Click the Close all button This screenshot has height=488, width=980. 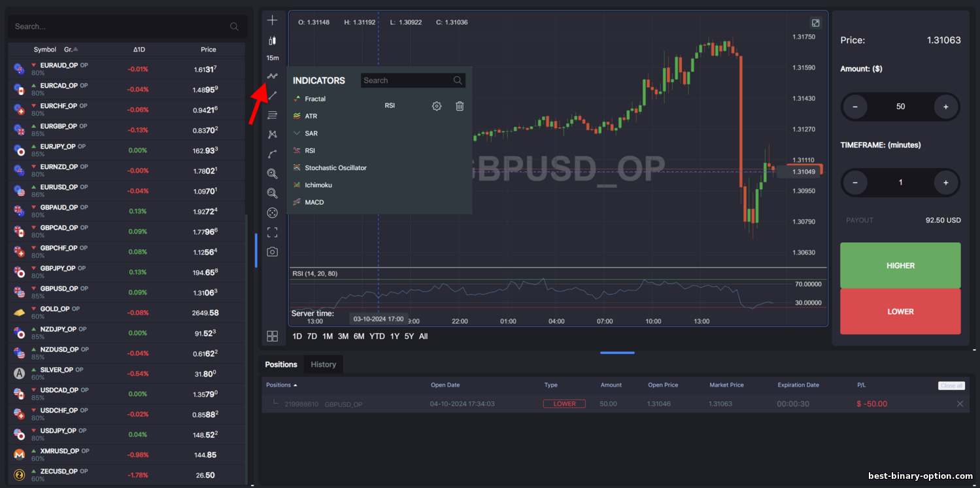click(951, 386)
